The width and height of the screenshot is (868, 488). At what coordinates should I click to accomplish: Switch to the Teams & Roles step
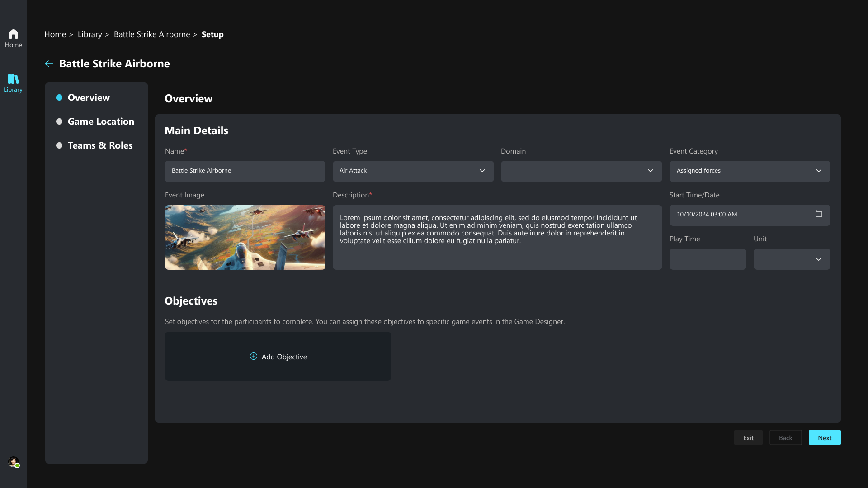pos(100,145)
